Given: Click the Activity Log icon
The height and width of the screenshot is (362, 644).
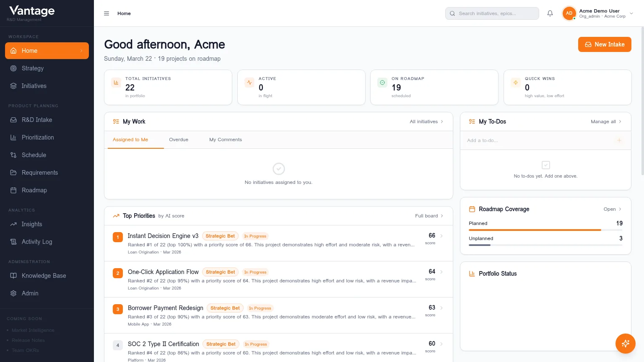Looking at the screenshot, I should [x=13, y=242].
